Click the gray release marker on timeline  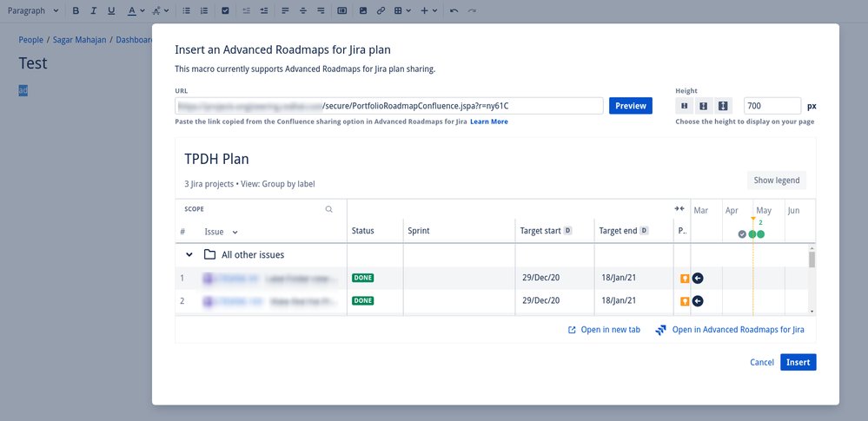[x=742, y=234]
